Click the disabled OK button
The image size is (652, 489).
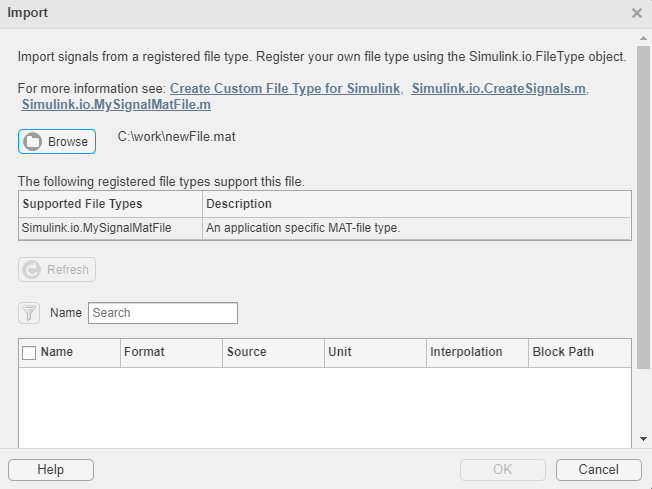tap(502, 470)
